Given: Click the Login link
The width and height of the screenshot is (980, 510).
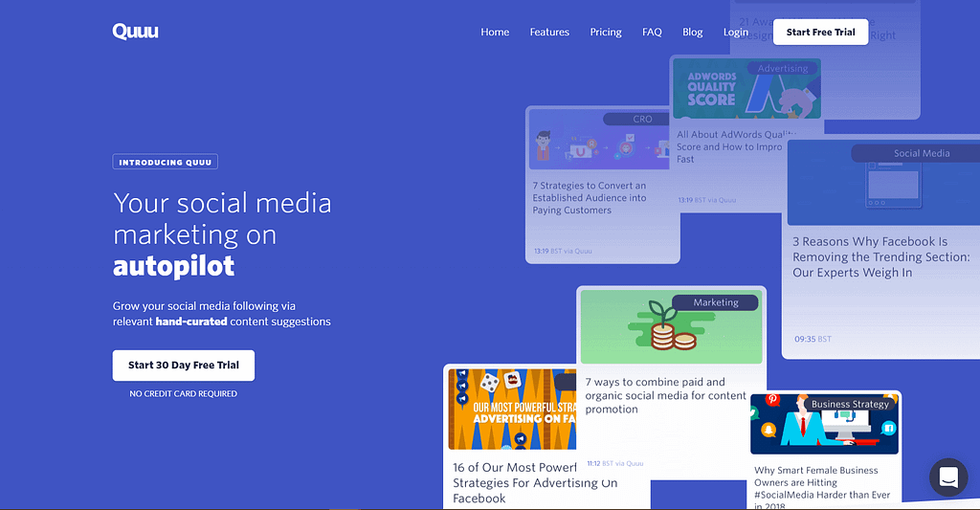Looking at the screenshot, I should [736, 32].
